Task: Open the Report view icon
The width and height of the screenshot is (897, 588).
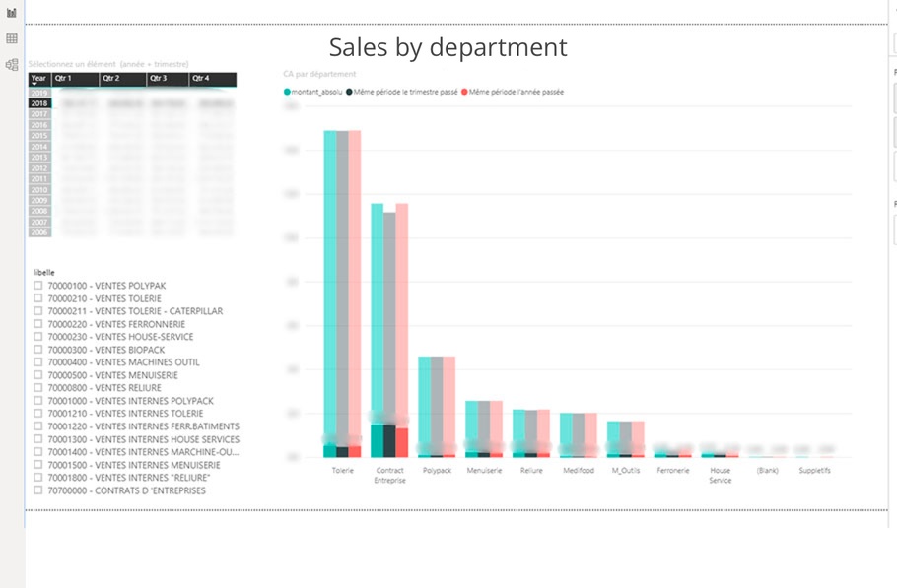Action: tap(12, 13)
